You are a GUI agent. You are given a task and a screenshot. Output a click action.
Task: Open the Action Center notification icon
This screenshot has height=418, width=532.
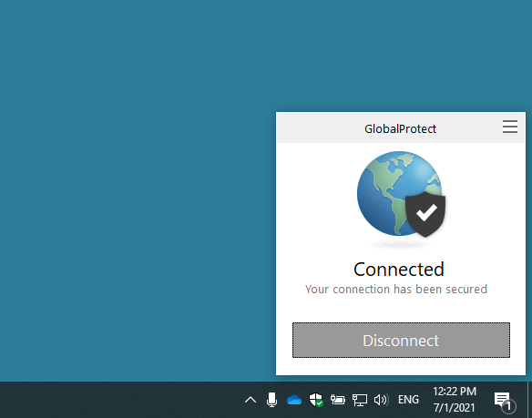pyautogui.click(x=504, y=401)
